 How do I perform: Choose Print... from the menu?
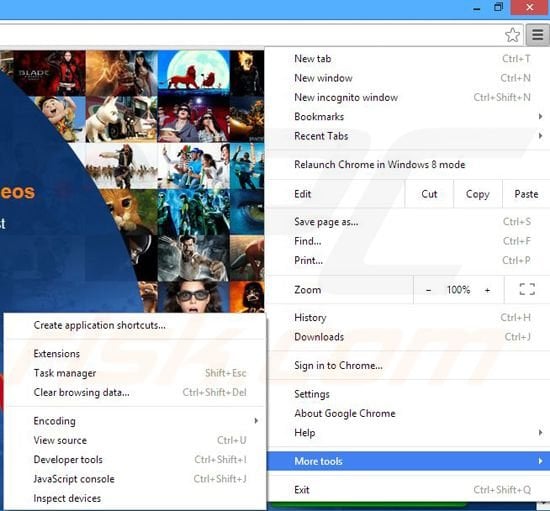pos(408,260)
